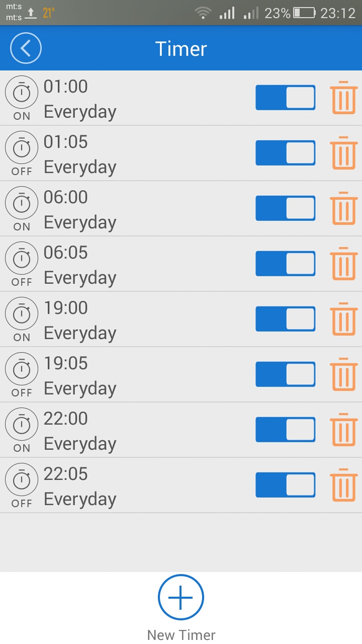
Task: Delete the 01:05 OFF timer
Action: 344,152
